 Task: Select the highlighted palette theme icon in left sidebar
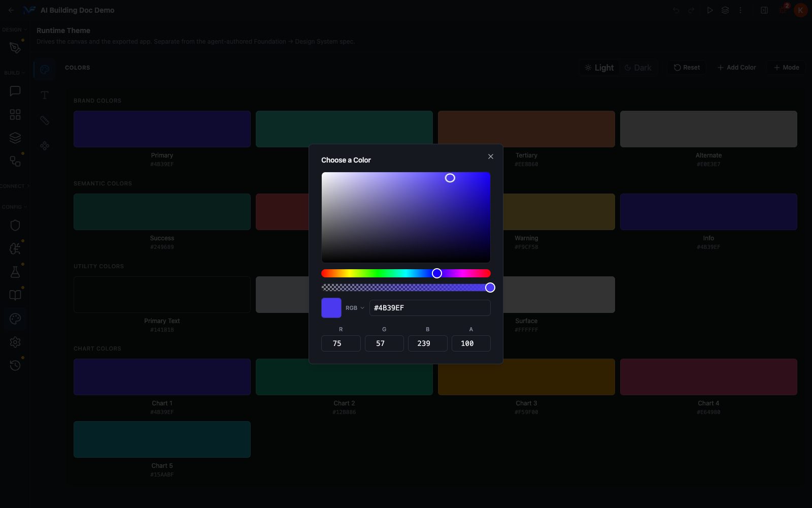tap(15, 319)
